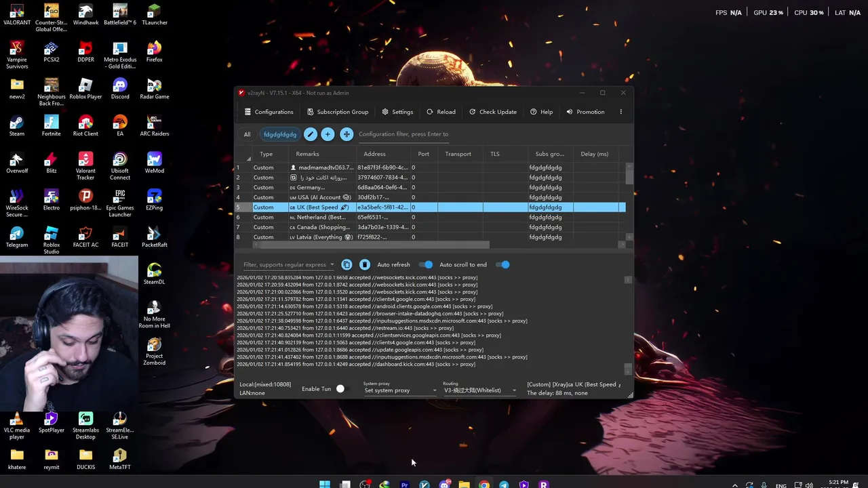Click the copy log button
This screenshot has width=868, height=488.
click(x=347, y=264)
